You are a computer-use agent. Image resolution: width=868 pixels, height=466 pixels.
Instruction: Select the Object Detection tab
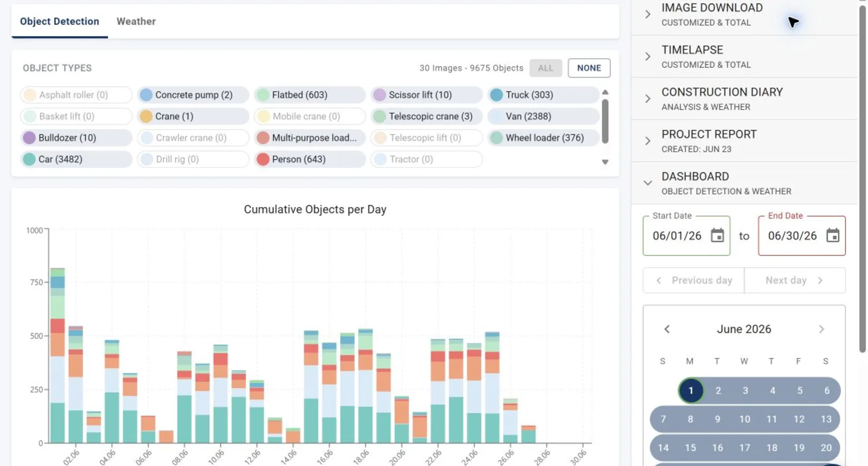(60, 21)
